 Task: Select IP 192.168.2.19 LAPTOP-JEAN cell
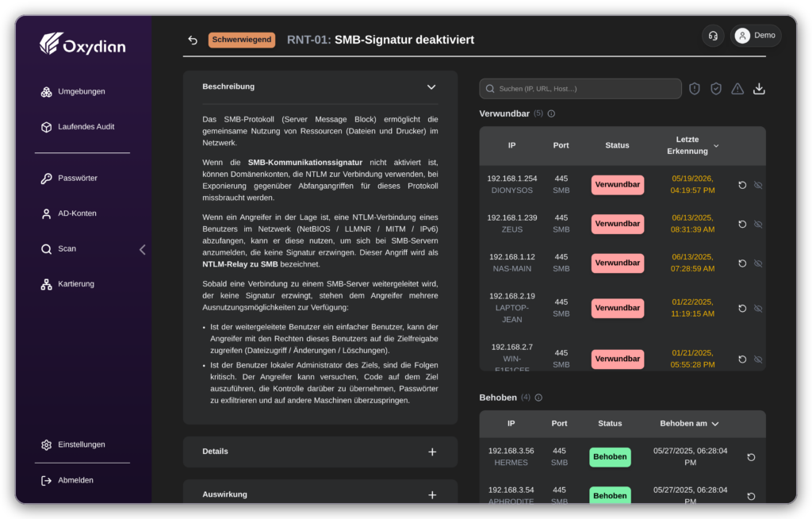(511, 308)
